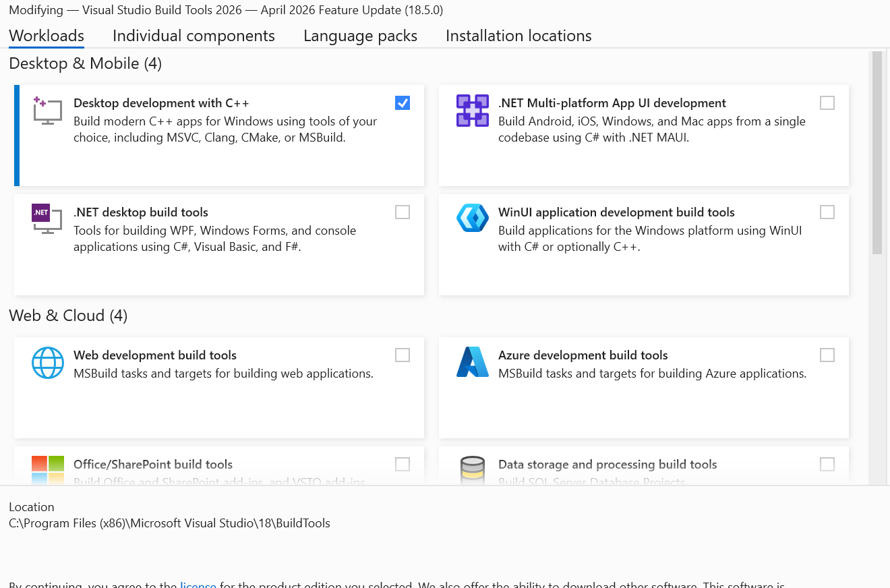Uncheck Desktop development with C++ workload
The image size is (890, 588).
pyautogui.click(x=403, y=102)
